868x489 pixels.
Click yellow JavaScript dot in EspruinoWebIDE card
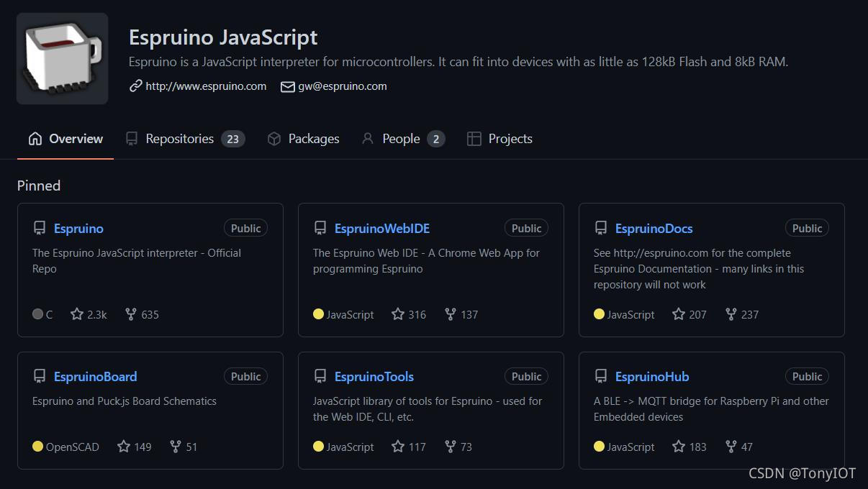[x=318, y=314]
